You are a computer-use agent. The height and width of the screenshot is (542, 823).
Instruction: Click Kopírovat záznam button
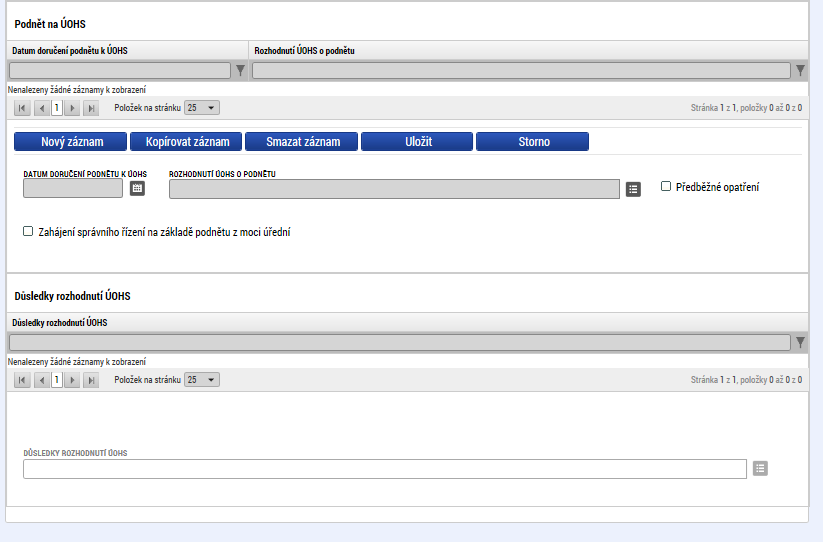pos(186,142)
